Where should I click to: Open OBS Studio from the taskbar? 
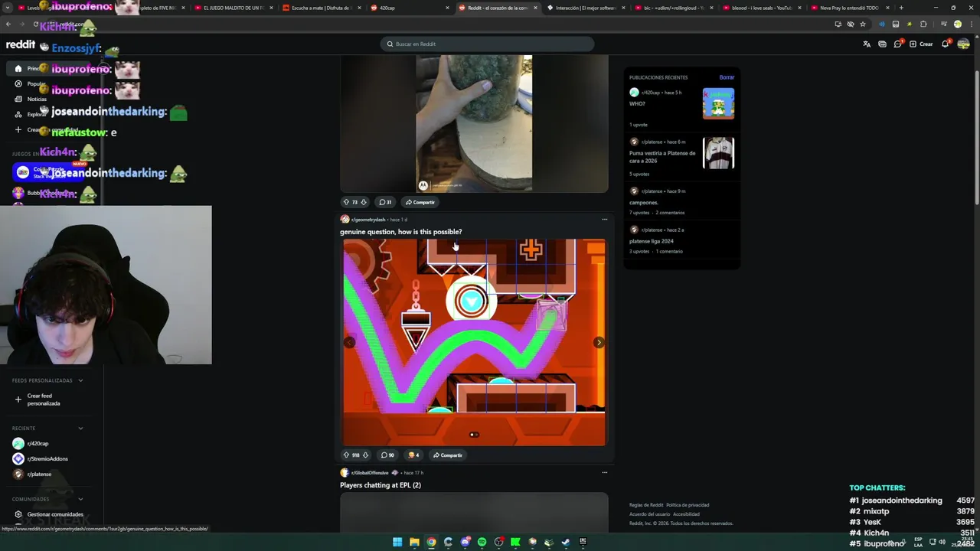click(x=498, y=542)
